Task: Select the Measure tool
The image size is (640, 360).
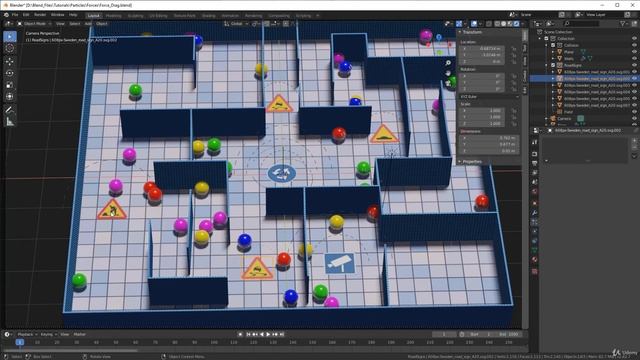Action: (x=10, y=122)
